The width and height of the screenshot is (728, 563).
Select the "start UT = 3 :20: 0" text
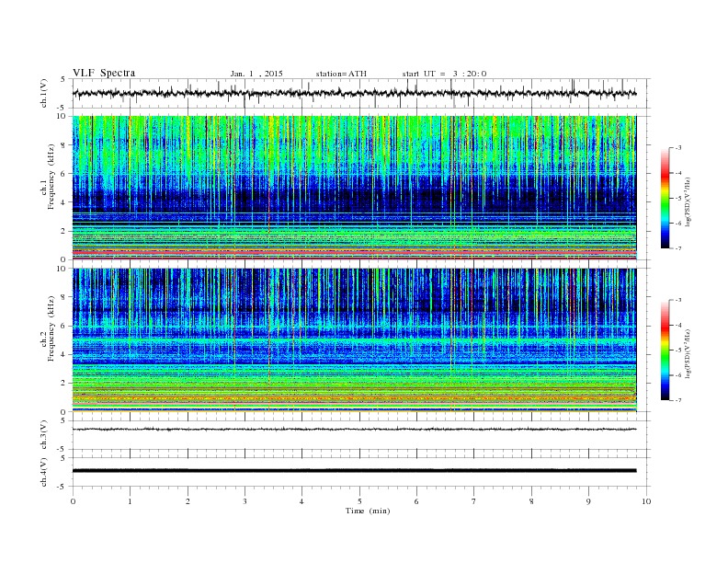tap(444, 74)
